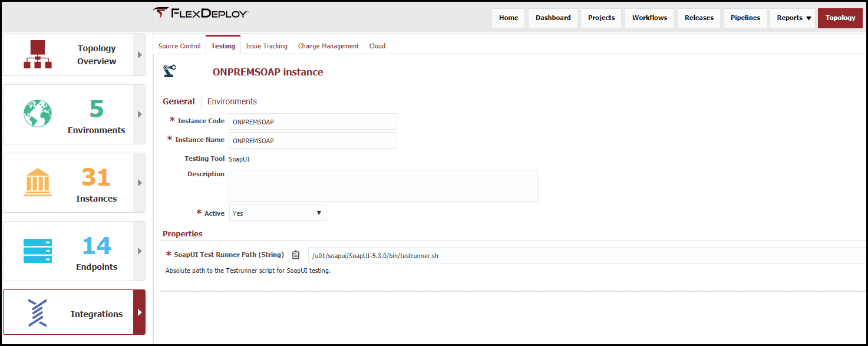Viewport: 868px width, 346px height.
Task: Click the robot arm instance icon
Action: click(170, 72)
